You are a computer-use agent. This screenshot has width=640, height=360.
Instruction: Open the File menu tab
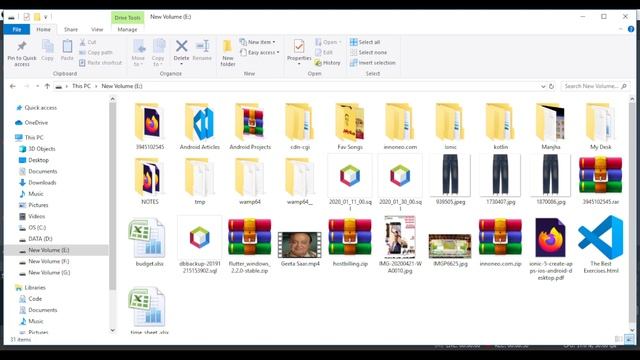pyautogui.click(x=17, y=29)
